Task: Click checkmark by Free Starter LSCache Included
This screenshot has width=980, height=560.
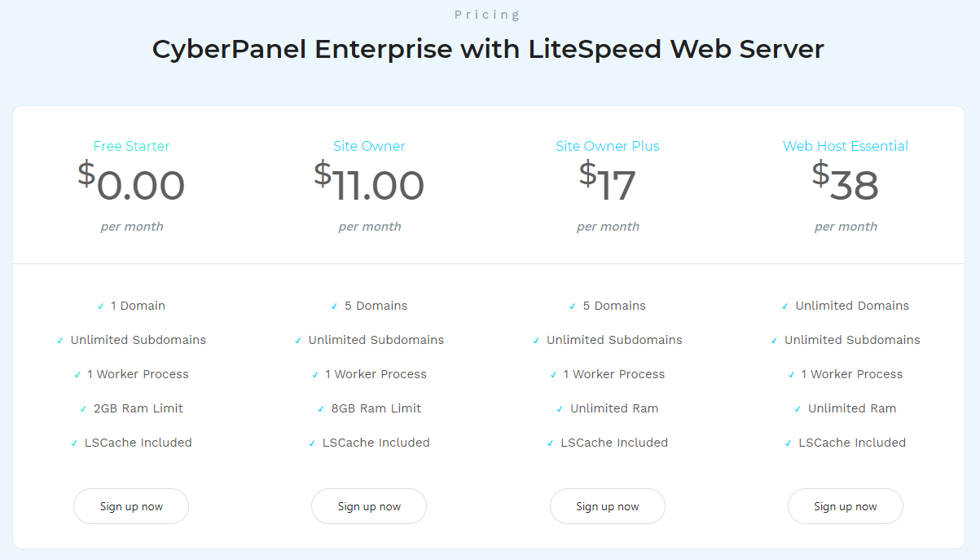Action: (74, 443)
